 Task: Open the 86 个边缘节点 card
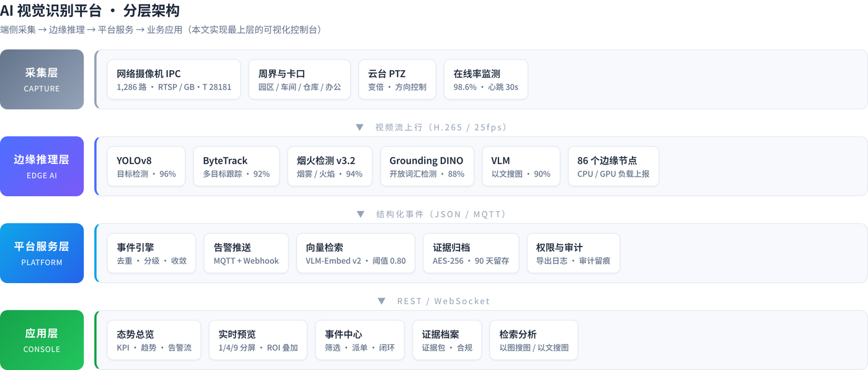(613, 166)
